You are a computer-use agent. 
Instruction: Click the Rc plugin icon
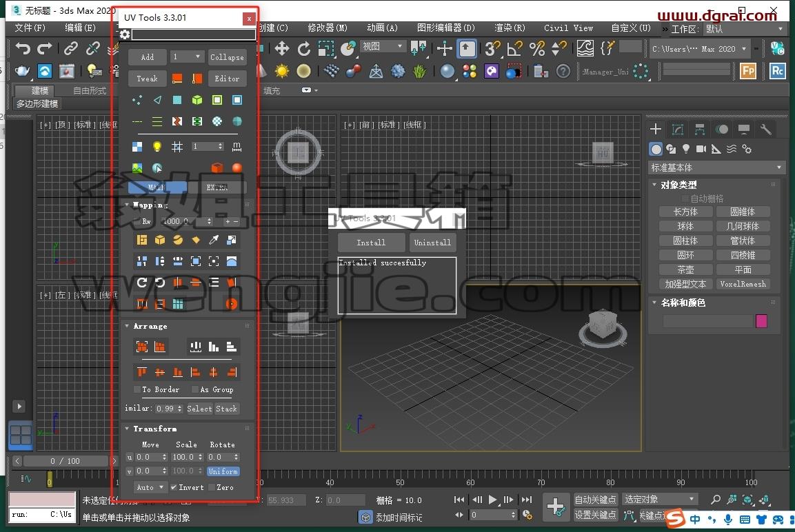777,71
